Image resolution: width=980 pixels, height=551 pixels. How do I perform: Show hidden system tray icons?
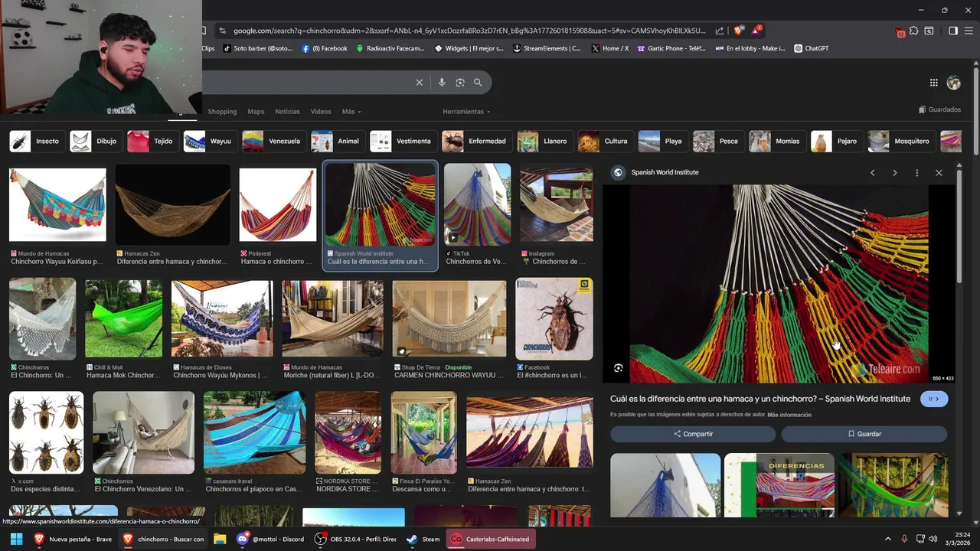coord(888,539)
